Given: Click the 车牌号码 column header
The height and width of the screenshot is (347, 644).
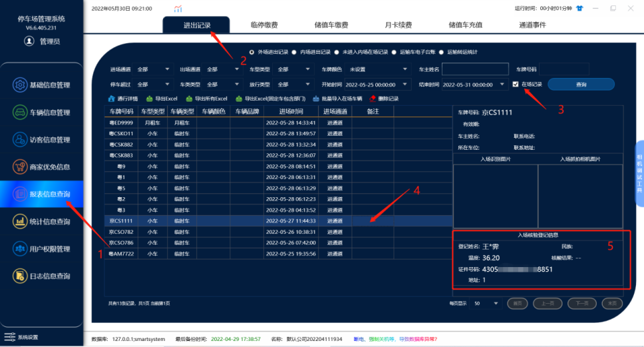Looking at the screenshot, I should (121, 111).
